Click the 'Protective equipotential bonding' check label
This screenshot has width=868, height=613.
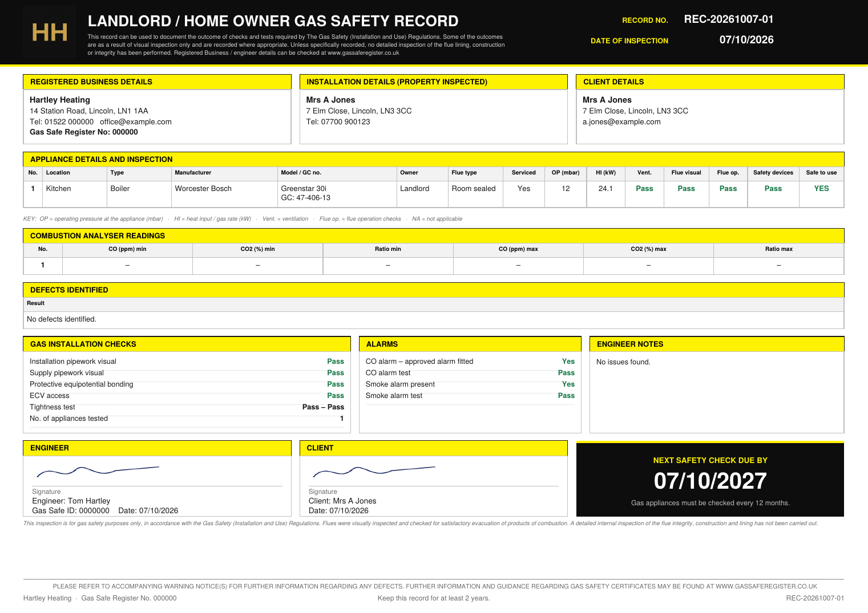(82, 384)
